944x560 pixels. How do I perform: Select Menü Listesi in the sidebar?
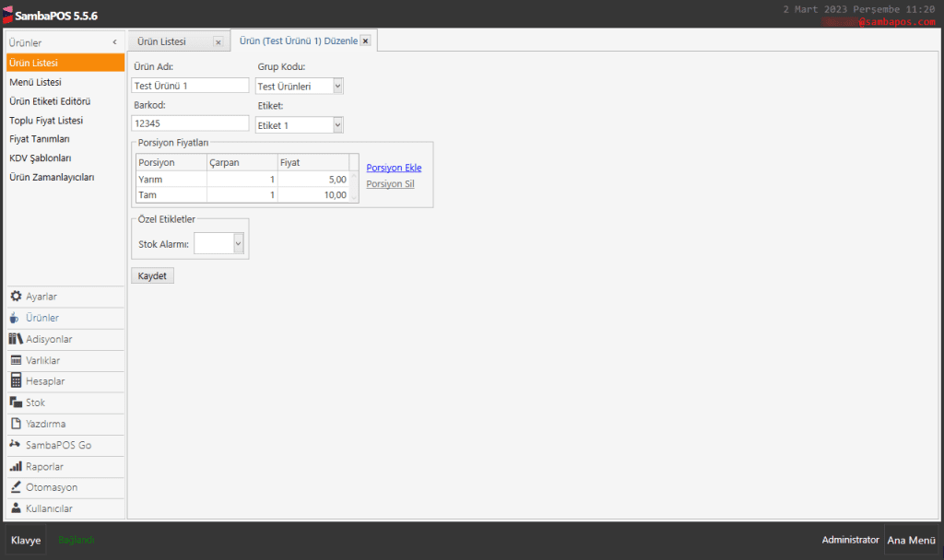(x=35, y=82)
